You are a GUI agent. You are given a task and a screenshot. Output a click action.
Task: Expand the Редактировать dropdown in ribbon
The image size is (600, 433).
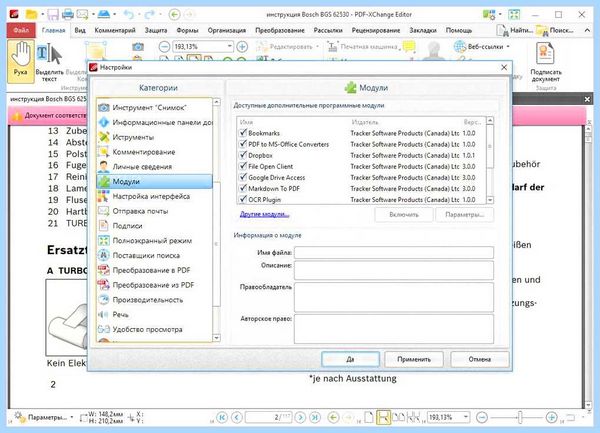click(317, 47)
